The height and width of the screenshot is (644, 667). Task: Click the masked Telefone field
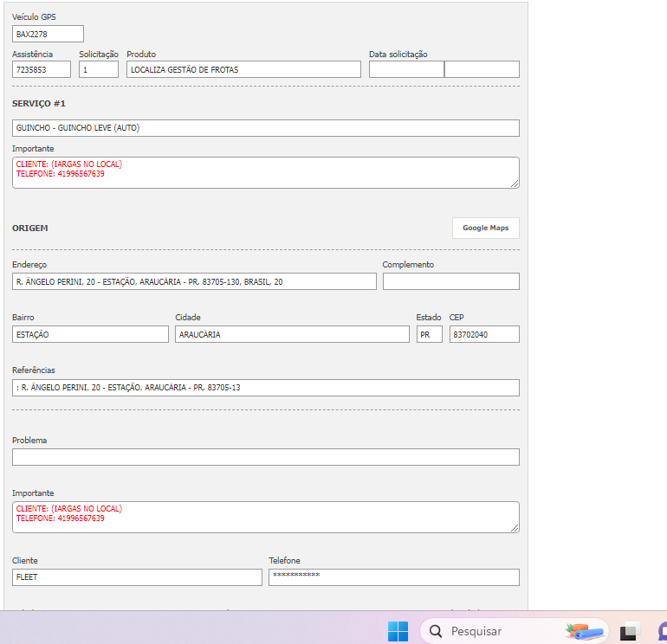[394, 577]
